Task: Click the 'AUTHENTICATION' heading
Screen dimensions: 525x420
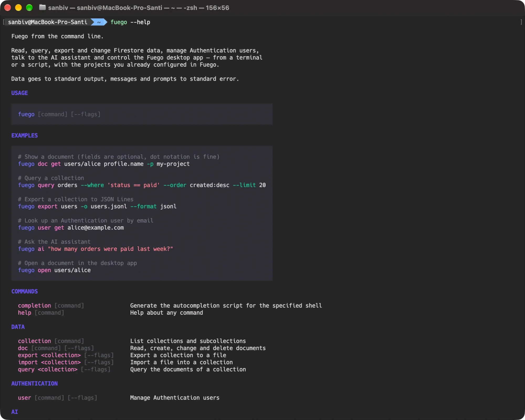Action: pyautogui.click(x=34, y=384)
